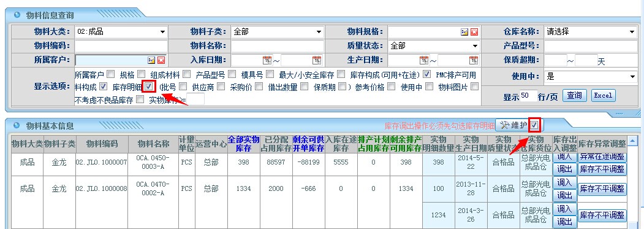Open the 所属客户 selector icon
Viewport: 644px width, 229px height.
click(151, 60)
